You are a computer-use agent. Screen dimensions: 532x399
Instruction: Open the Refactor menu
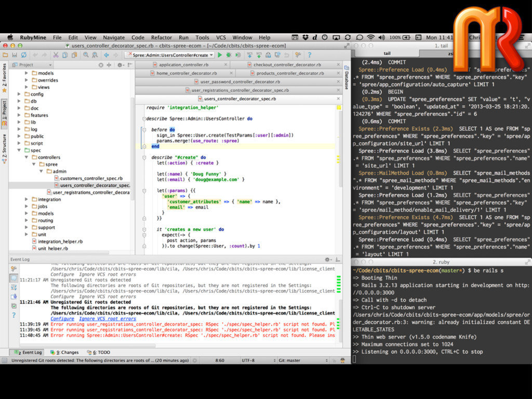[162, 37]
